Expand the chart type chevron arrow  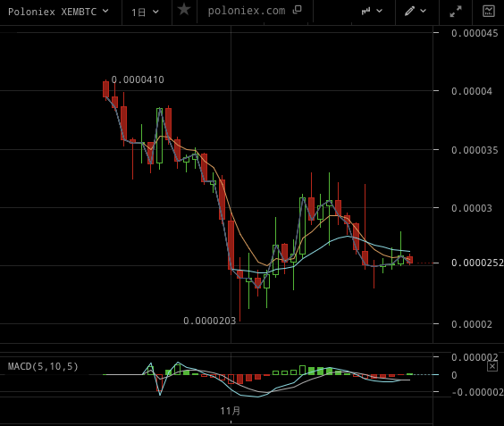[379, 12]
